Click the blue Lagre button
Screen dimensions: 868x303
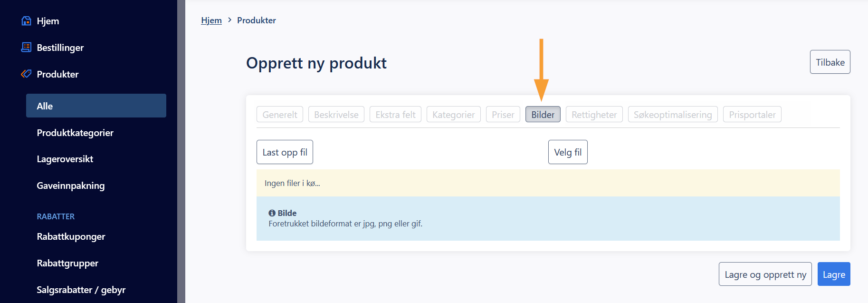834,274
